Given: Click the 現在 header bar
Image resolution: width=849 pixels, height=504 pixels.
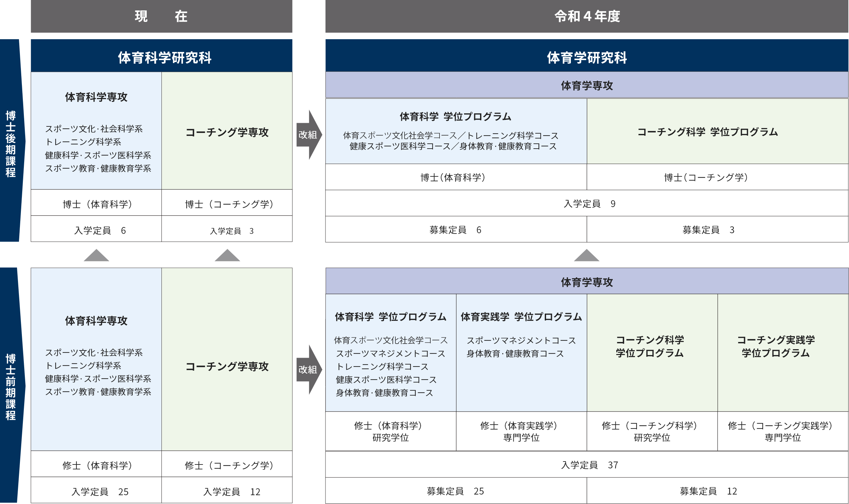Looking at the screenshot, I should click(x=161, y=16).
